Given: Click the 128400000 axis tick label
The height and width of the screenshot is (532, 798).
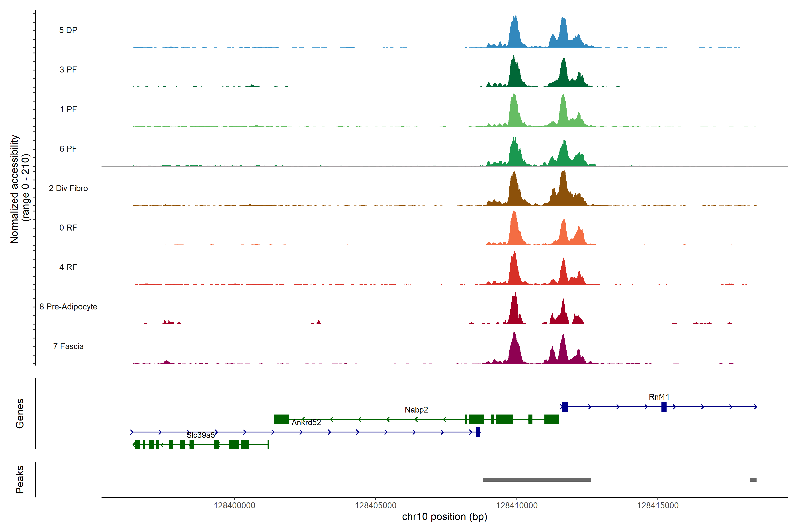Looking at the screenshot, I should (234, 505).
